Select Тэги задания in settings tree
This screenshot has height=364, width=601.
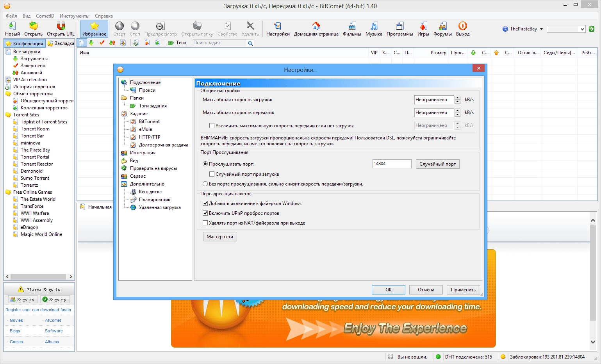point(153,106)
